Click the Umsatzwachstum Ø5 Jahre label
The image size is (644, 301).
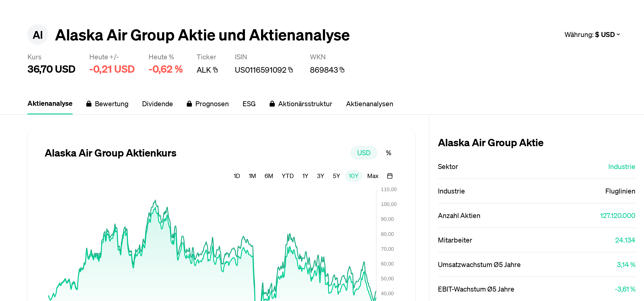(x=479, y=265)
